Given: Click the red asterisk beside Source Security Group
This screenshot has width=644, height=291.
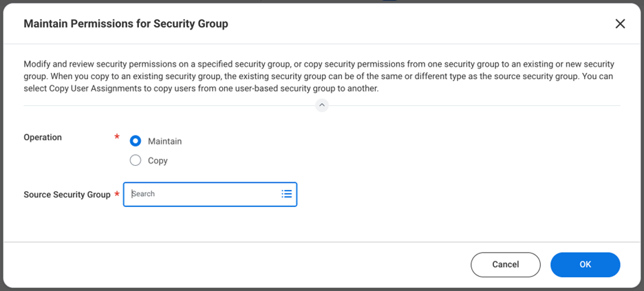Looking at the screenshot, I should (x=117, y=195).
